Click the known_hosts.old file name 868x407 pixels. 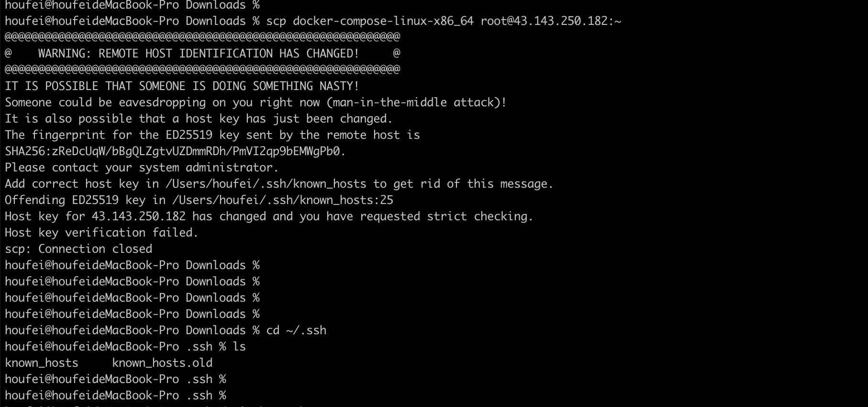pos(162,363)
